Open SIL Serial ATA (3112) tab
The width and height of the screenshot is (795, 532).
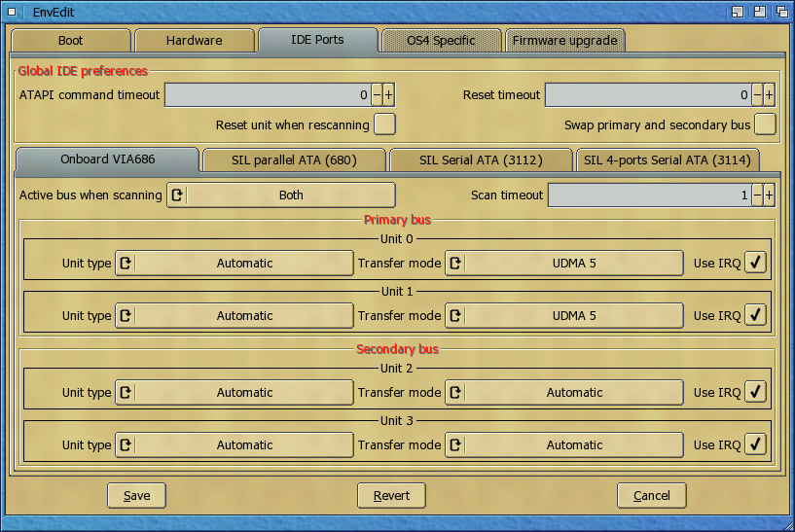point(481,160)
